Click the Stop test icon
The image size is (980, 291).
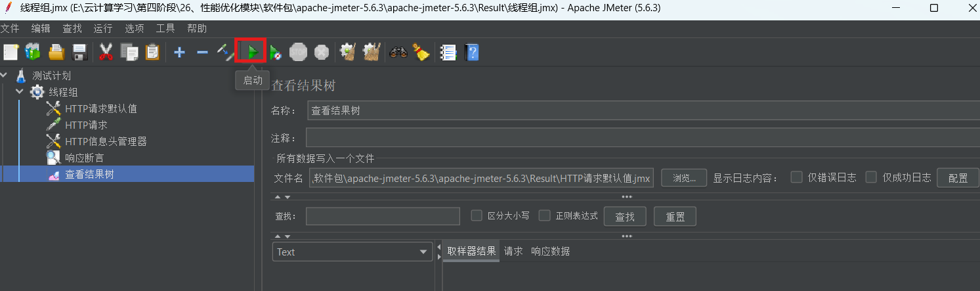pyautogui.click(x=299, y=52)
